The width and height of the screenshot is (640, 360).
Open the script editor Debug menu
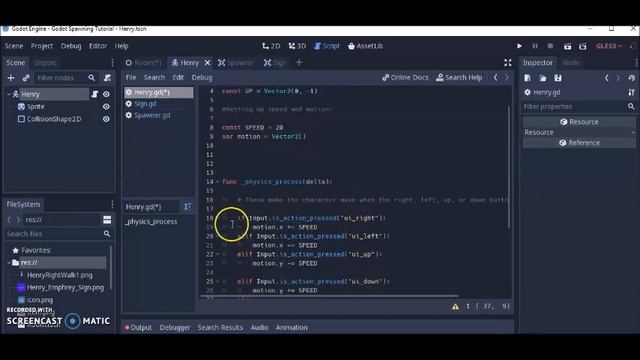tap(202, 77)
